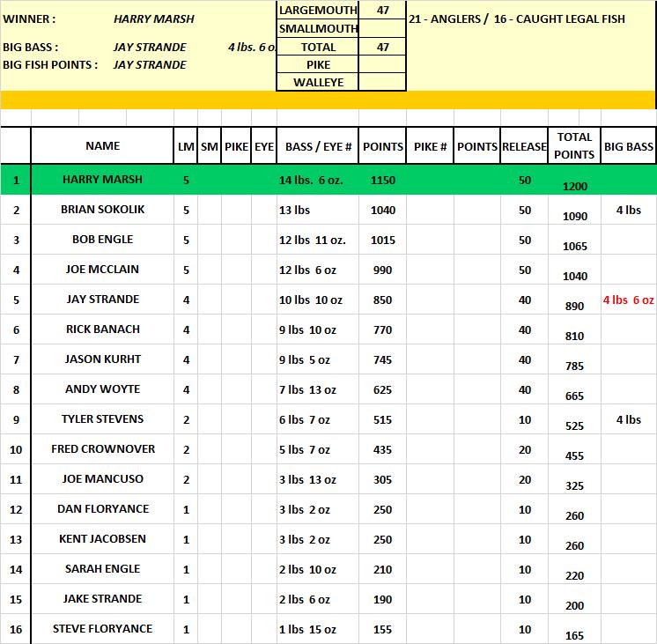Click the PIKE label in summary box

tap(318, 64)
